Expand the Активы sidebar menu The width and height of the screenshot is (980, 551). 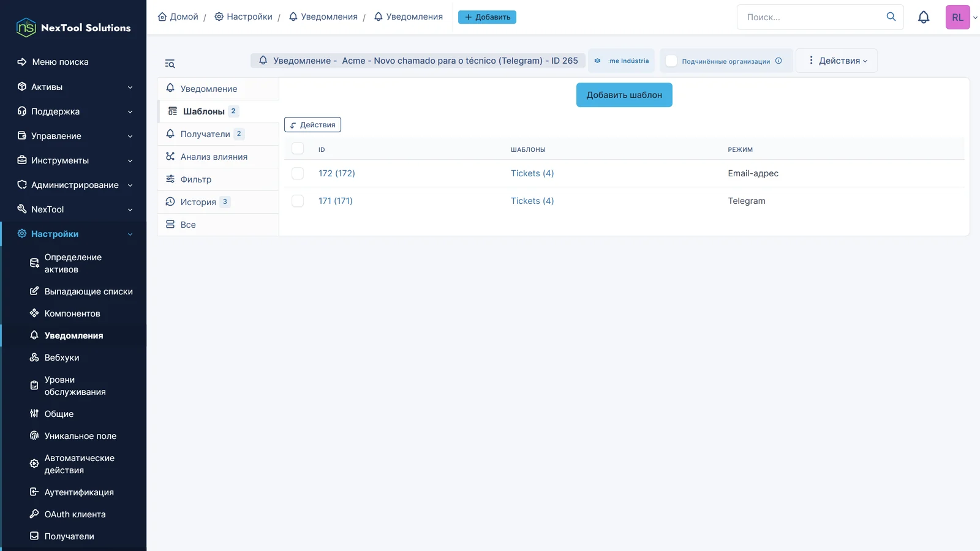tap(73, 87)
